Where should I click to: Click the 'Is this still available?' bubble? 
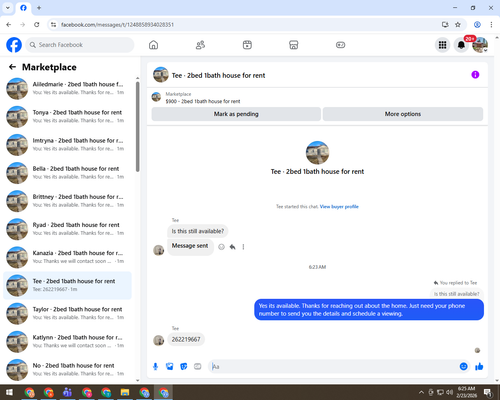[x=198, y=231]
